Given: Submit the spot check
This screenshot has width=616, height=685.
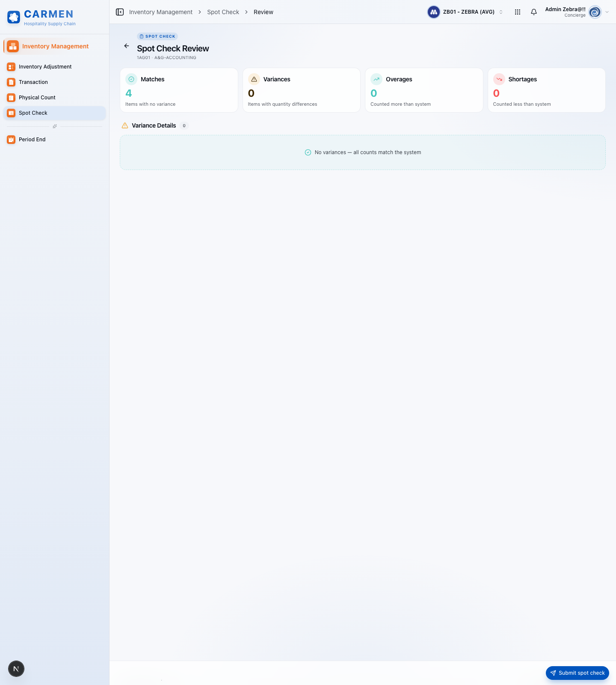Looking at the screenshot, I should tap(577, 673).
